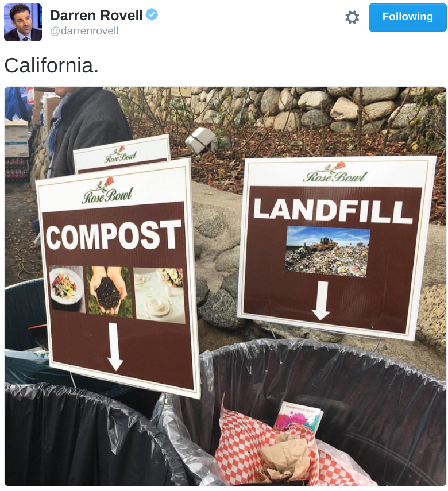Open Darren Rovell's profile picture
Screen dimensions: 448x491
[x=23, y=22]
